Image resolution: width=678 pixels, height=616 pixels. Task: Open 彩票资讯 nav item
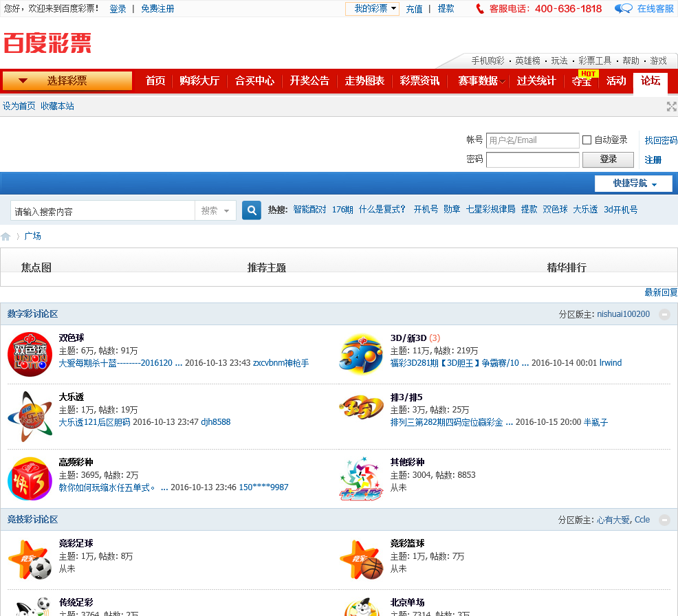pos(419,81)
